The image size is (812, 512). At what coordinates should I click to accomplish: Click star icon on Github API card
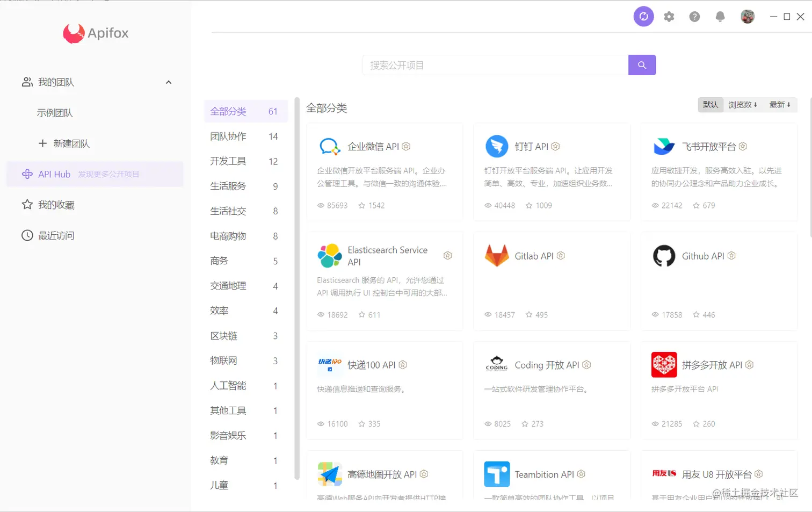(696, 315)
